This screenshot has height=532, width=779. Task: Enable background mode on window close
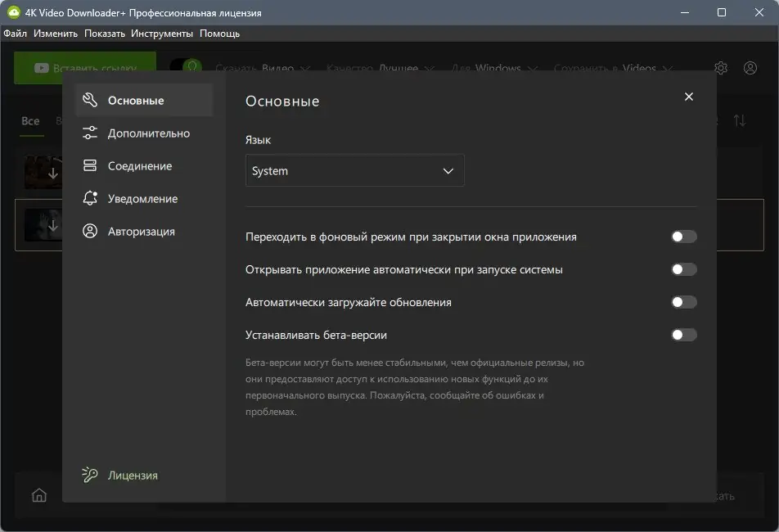click(684, 236)
